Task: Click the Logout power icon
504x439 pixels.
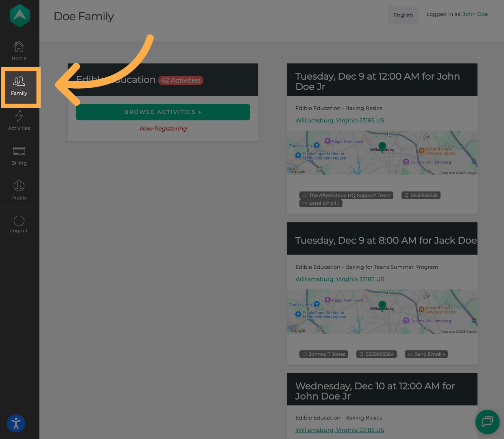Action: pos(19,221)
